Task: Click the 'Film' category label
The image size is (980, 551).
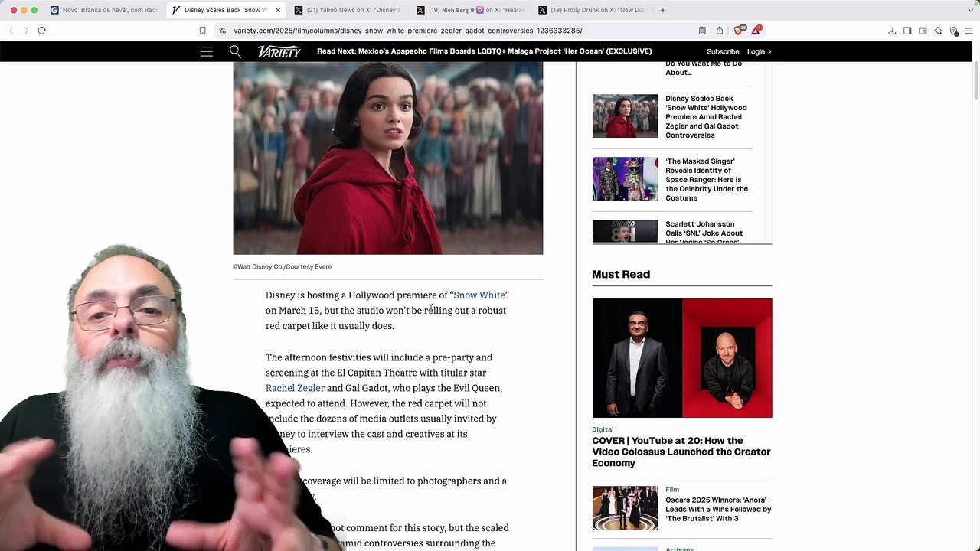Action: point(672,490)
